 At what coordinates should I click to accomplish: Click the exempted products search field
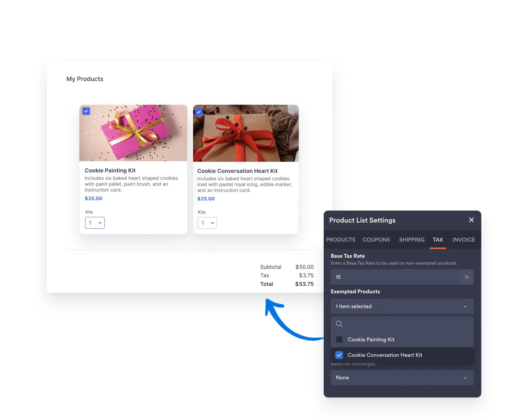coord(402,324)
